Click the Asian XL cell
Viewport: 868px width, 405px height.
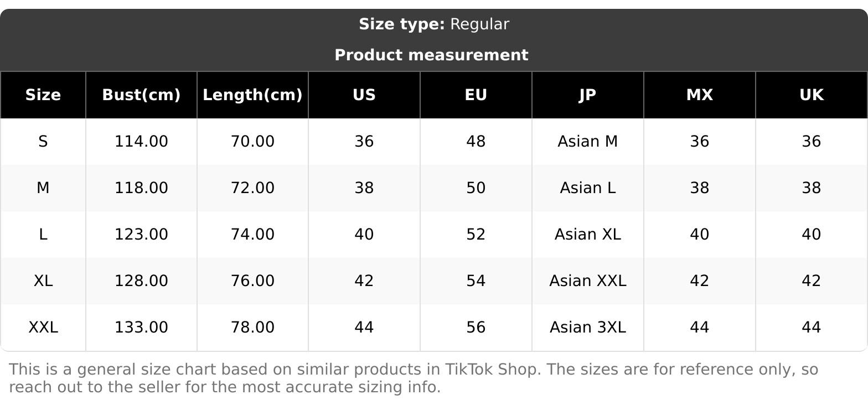(587, 235)
